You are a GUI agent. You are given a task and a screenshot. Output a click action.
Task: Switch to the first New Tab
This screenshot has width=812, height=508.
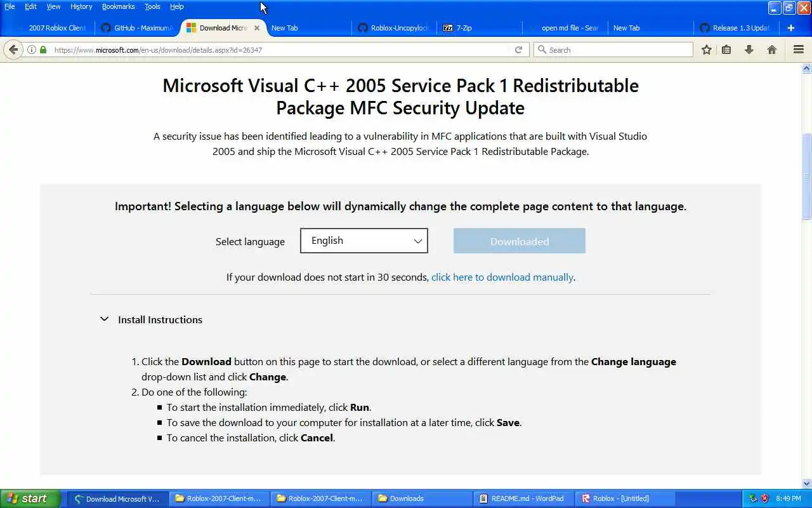[308, 28]
